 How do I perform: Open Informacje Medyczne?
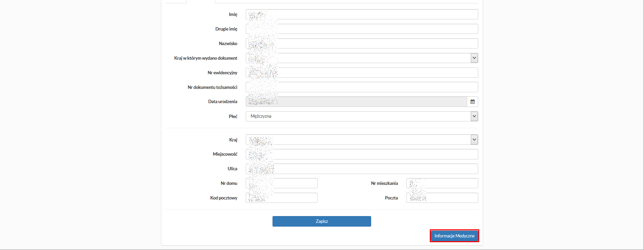(454, 236)
